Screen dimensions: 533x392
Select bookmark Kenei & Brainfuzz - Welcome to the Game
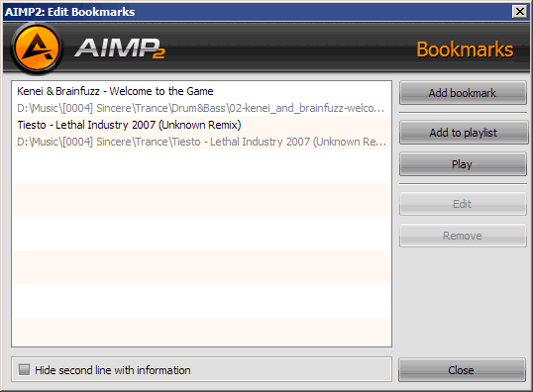115,91
